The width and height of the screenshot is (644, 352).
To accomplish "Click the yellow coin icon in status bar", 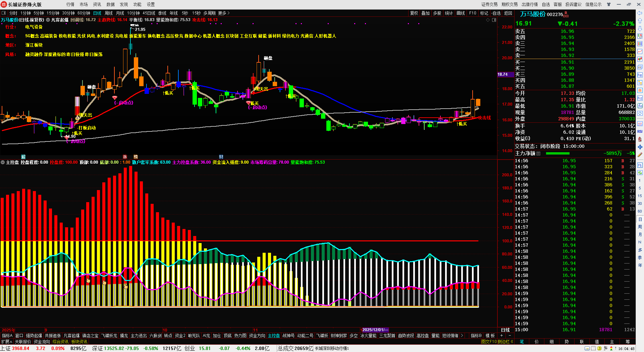I will coord(599,349).
